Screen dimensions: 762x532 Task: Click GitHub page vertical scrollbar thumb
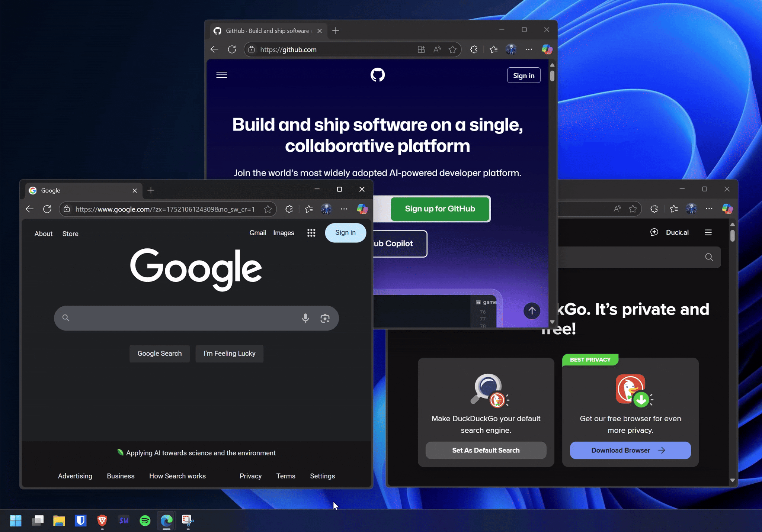[x=552, y=75]
